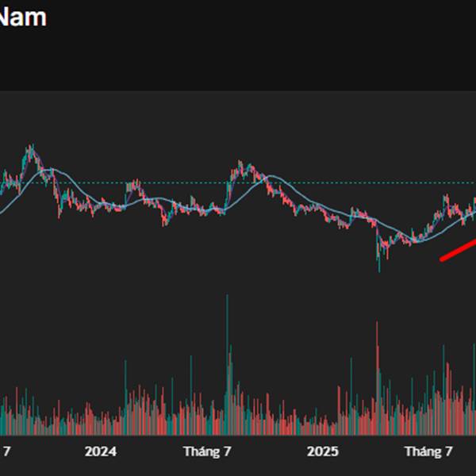Click the chart title text ending in Nam
Image resolution: width=476 pixels, height=476 pixels.
coord(22,17)
